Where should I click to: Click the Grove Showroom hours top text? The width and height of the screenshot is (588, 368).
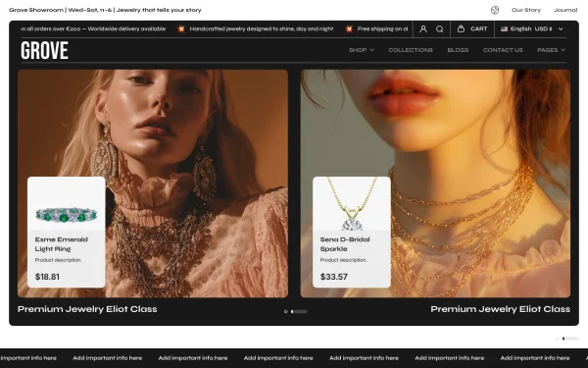click(x=105, y=10)
